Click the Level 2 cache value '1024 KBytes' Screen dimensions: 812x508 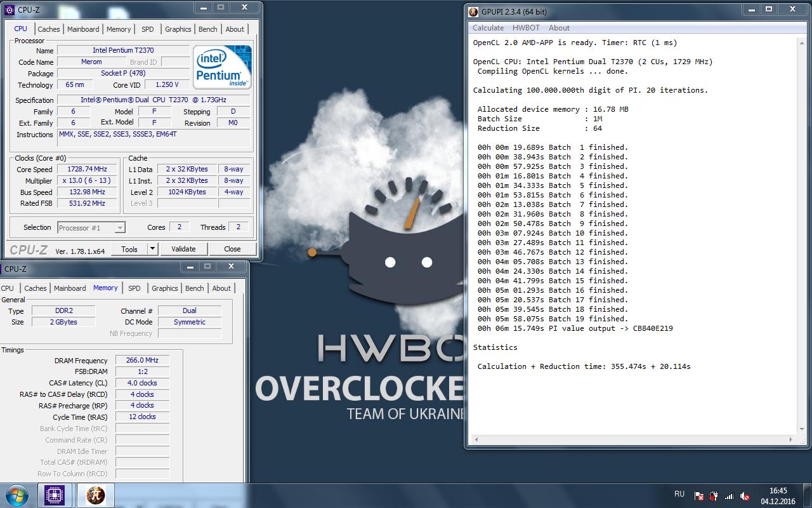(187, 192)
